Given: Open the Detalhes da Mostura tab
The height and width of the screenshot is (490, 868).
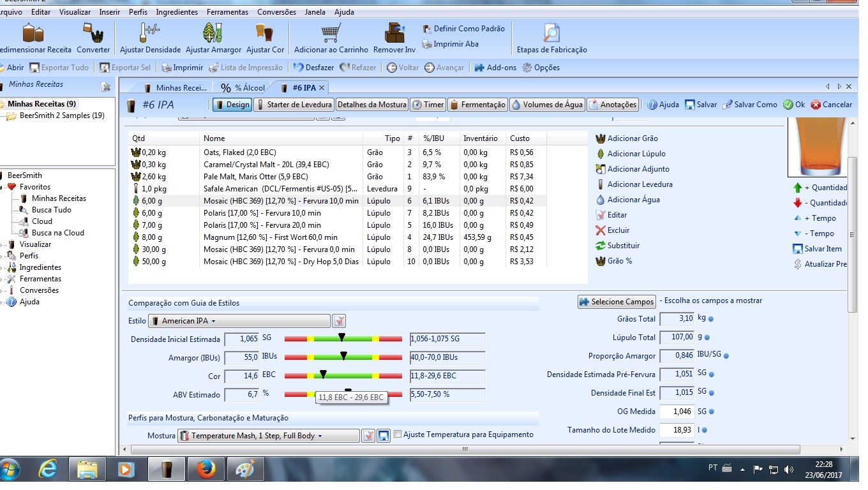Looking at the screenshot, I should click(x=371, y=105).
